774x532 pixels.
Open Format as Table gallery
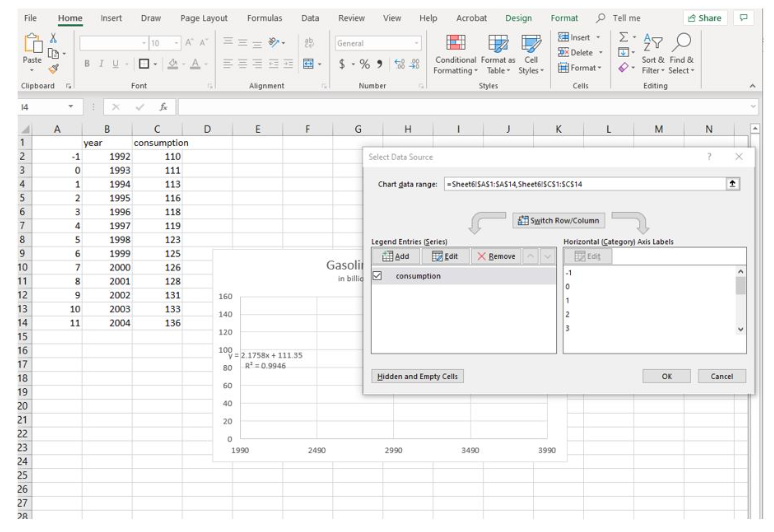coord(498,54)
